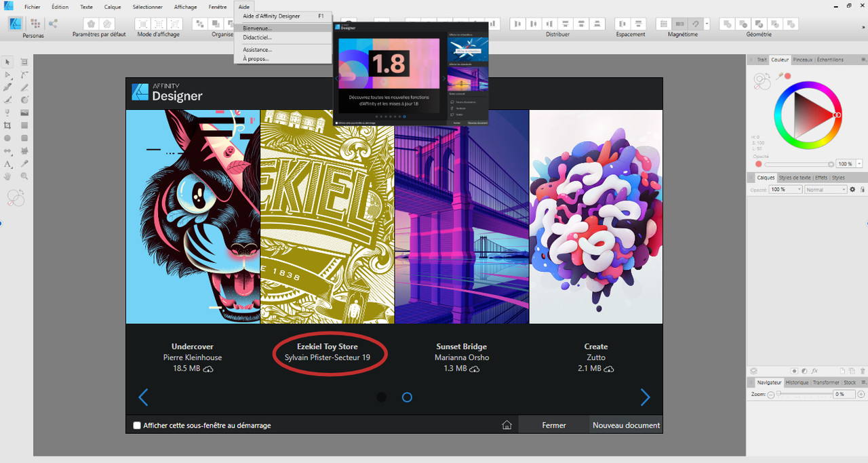Download Sunset Bridge sample via cloud icon

pyautogui.click(x=475, y=369)
